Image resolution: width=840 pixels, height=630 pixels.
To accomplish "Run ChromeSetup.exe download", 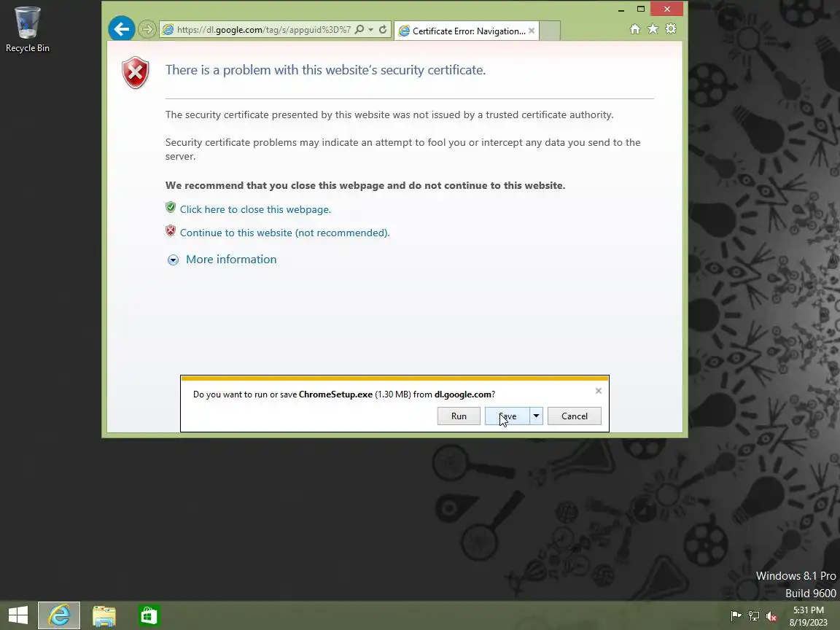I will [459, 416].
